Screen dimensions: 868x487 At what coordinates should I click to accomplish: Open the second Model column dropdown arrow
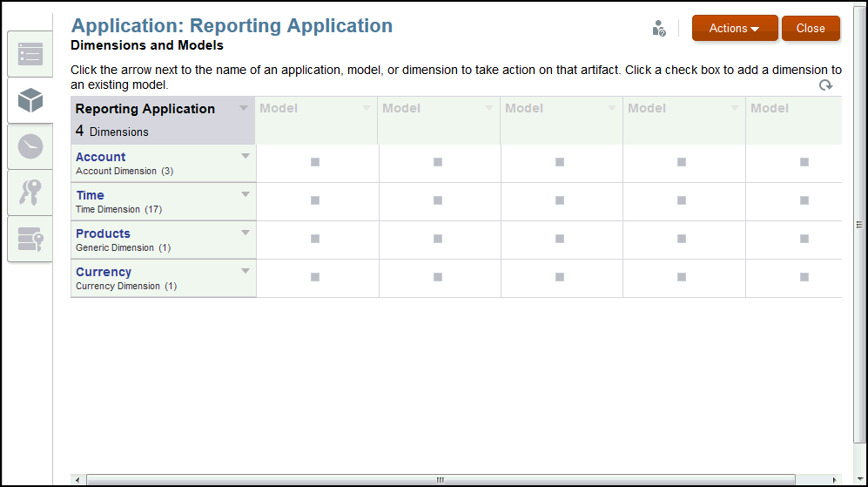point(489,108)
